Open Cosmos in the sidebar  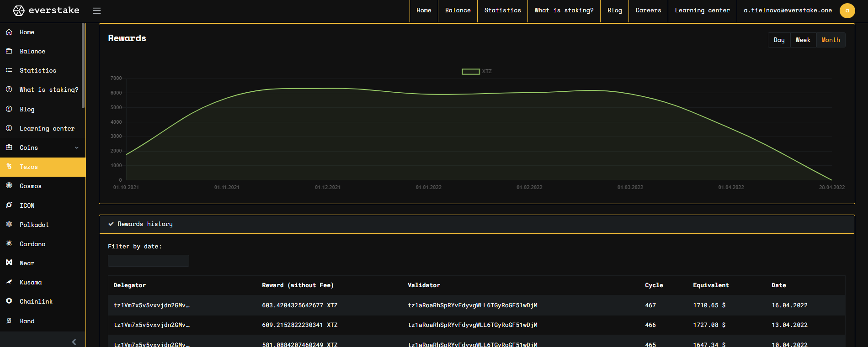tap(31, 186)
